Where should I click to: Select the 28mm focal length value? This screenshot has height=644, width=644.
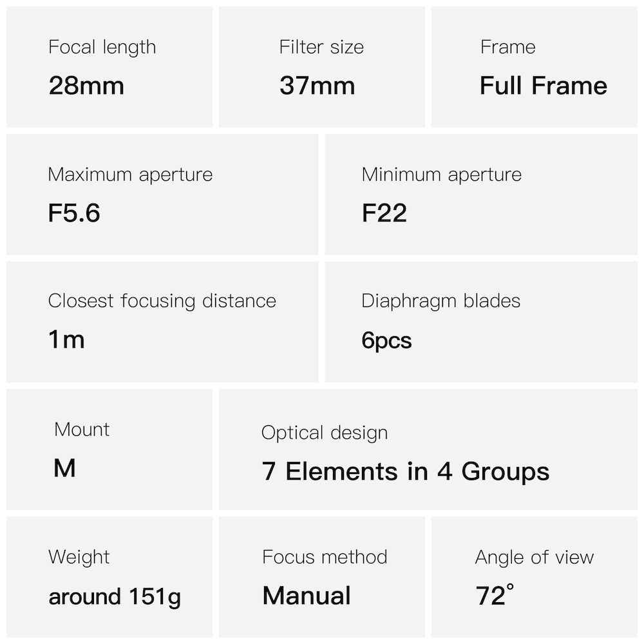point(86,86)
